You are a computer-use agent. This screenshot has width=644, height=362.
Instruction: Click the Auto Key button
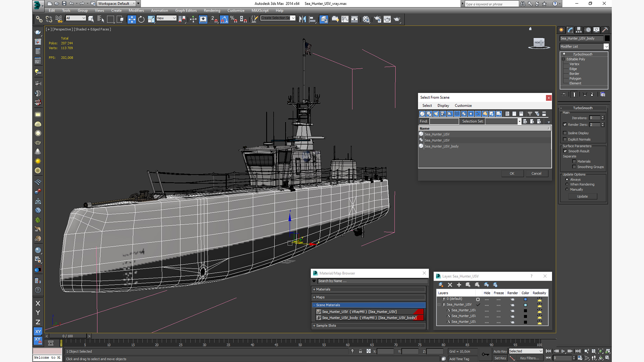pyautogui.click(x=500, y=351)
